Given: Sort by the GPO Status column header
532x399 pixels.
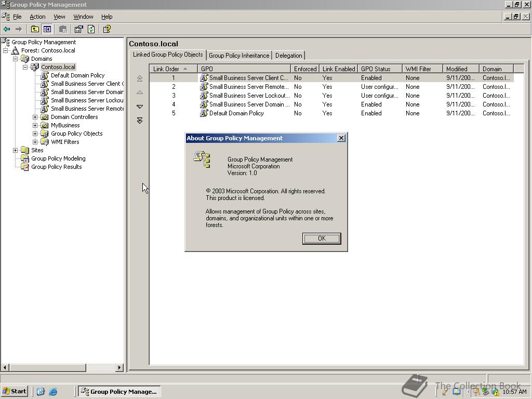Looking at the screenshot, I should [x=380, y=69].
